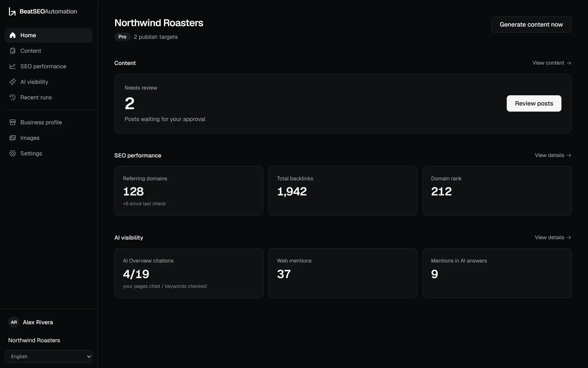This screenshot has width=588, height=368.
Task: Click the Content document icon
Action: (13, 51)
